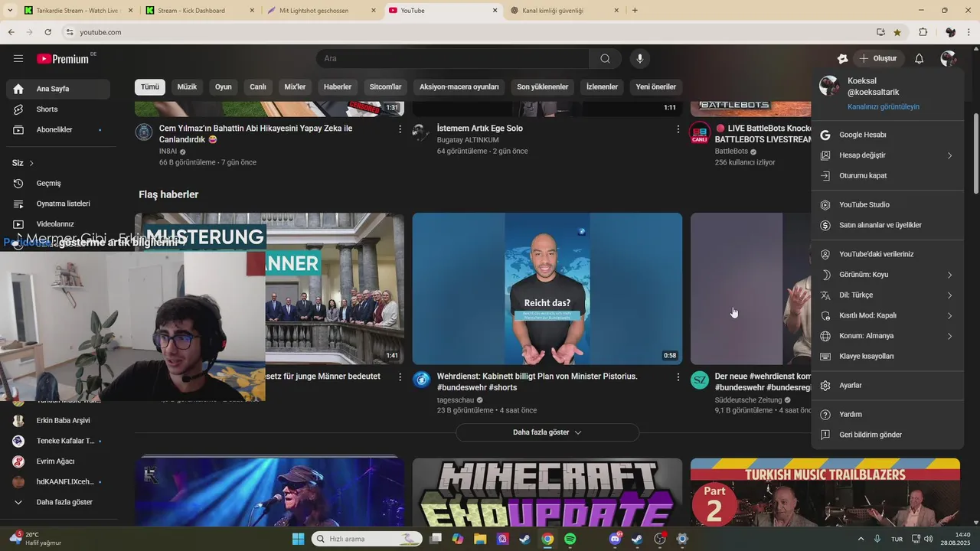
Task: Open Erkin Baba Arşivi subscription
Action: (58, 420)
